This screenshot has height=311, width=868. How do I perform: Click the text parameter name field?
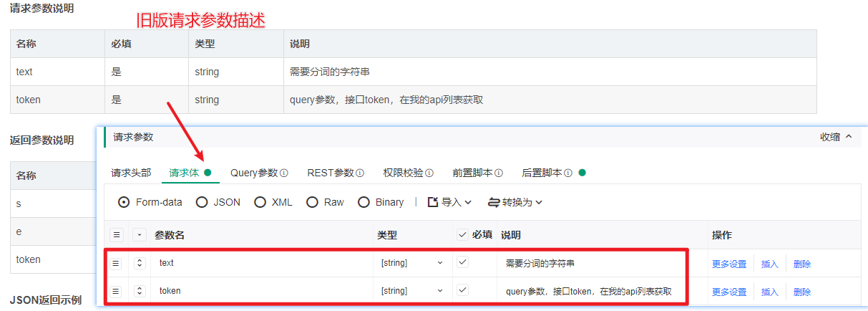(x=261, y=263)
